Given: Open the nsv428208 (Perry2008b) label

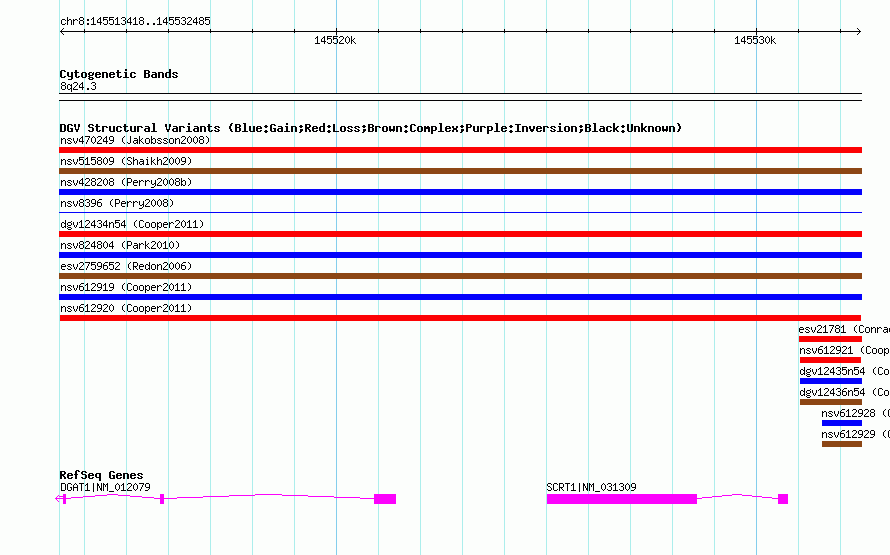Looking at the screenshot, I should (126, 182).
